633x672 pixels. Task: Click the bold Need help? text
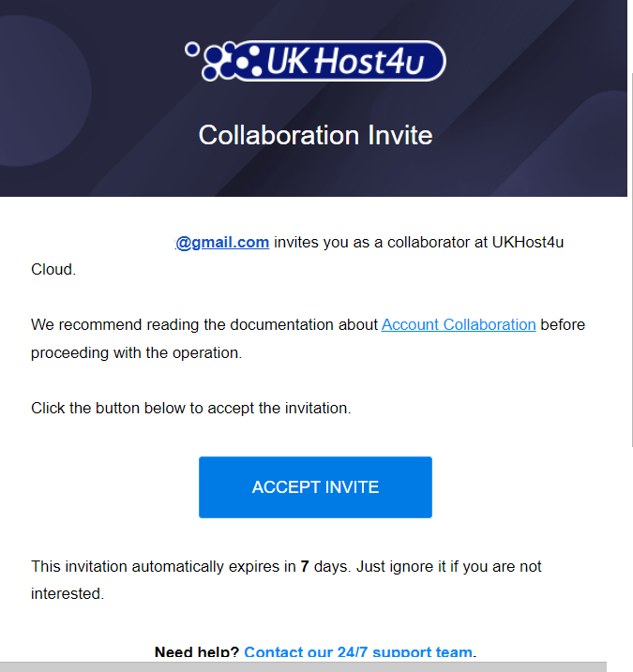197,652
